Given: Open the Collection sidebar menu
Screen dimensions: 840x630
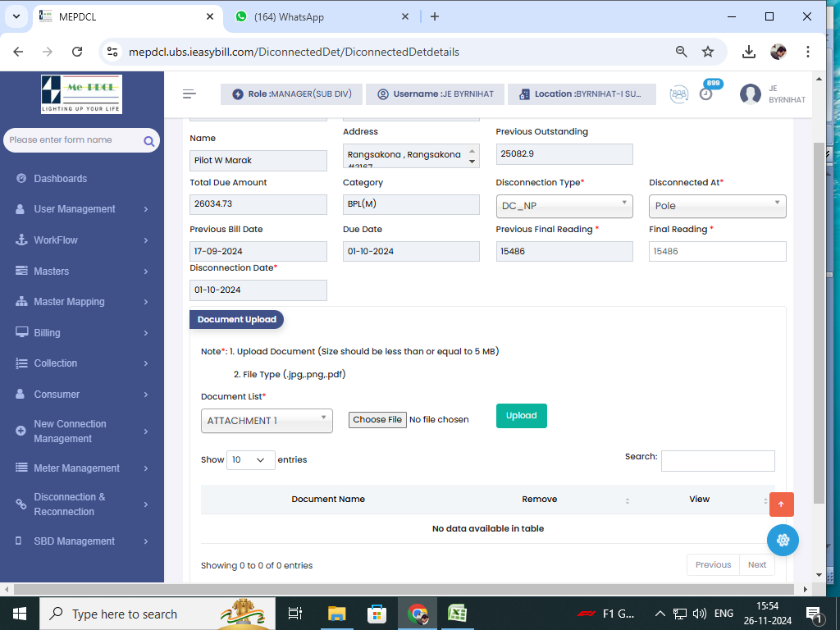Looking at the screenshot, I should pyautogui.click(x=81, y=363).
